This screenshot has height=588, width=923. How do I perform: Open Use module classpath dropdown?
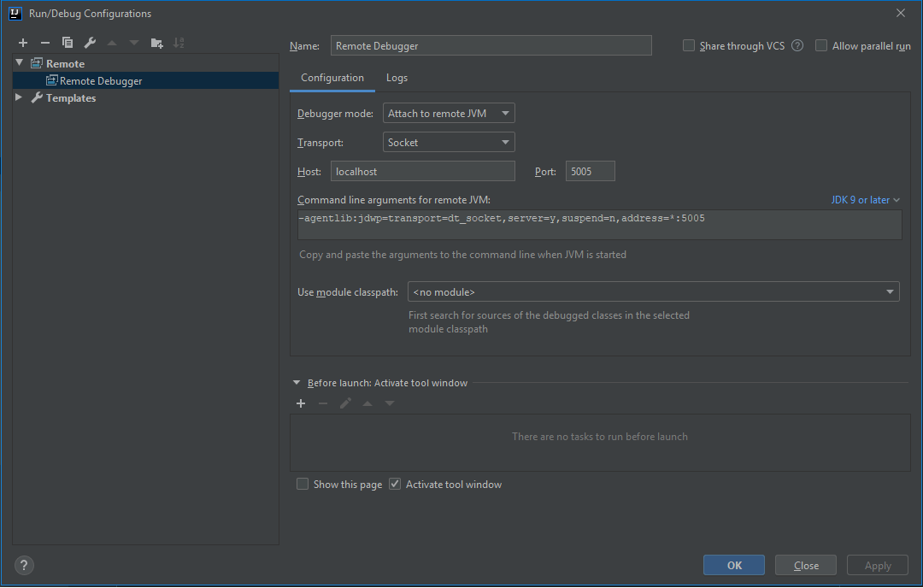pos(654,291)
